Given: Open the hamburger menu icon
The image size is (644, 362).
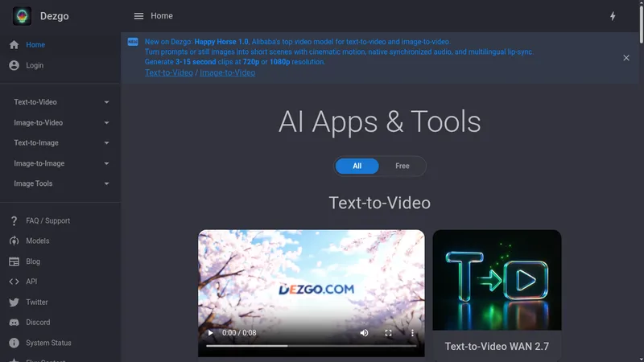Looking at the screenshot, I should pyautogui.click(x=138, y=16).
